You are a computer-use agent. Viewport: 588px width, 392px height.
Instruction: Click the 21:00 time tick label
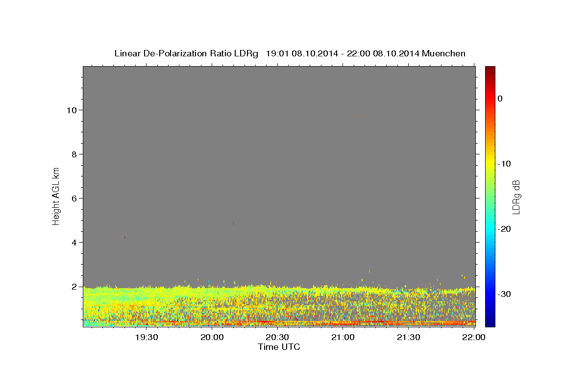(x=343, y=338)
